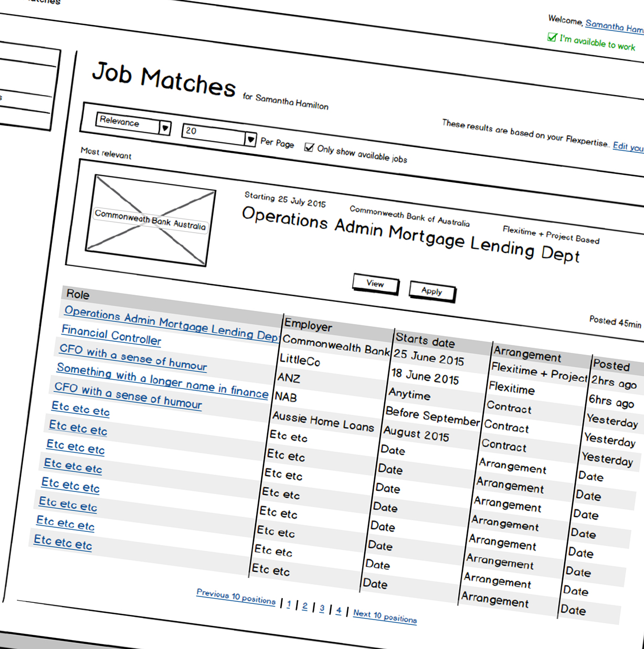Viewport: 644px width, 649px height.
Task: Uncheck 'I'm available to work' checkbox
Action: tap(552, 37)
